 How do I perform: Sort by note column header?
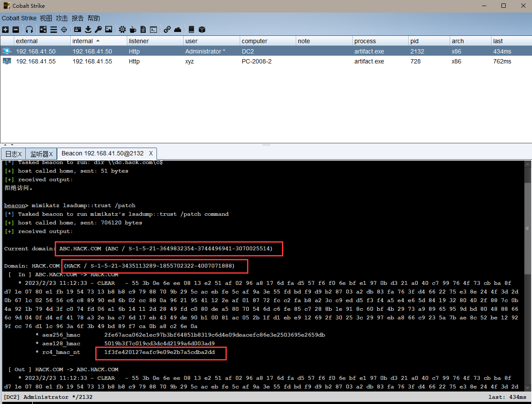[324, 41]
